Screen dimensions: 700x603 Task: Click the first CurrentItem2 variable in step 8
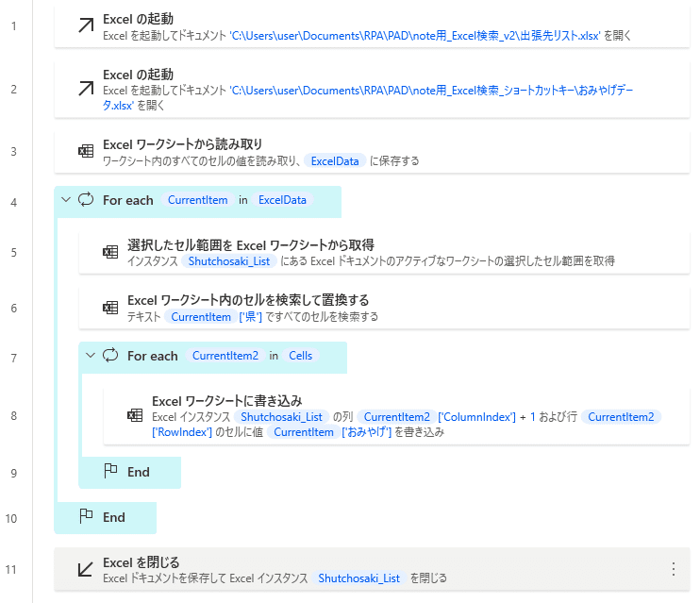(397, 417)
